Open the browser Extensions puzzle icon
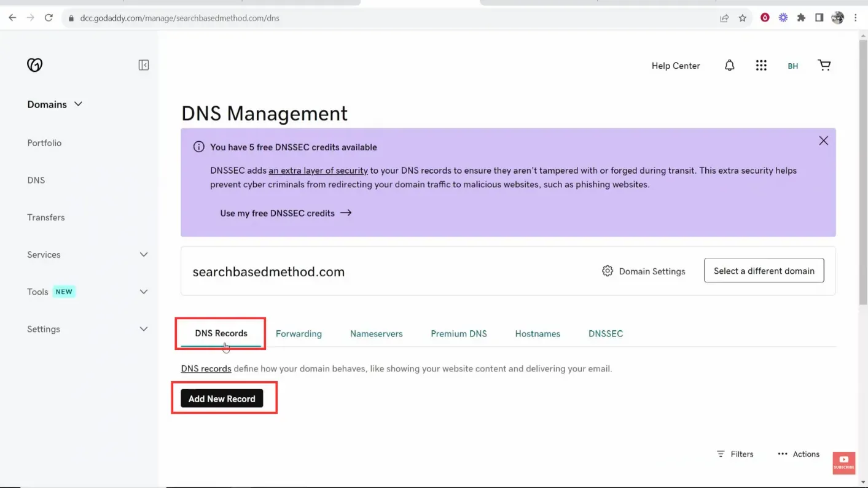Viewport: 868px width, 488px height. 801,18
